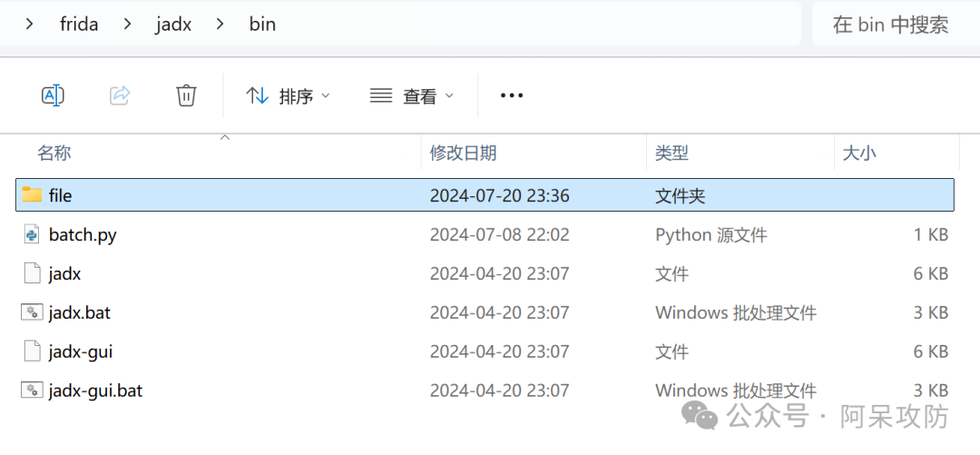The height and width of the screenshot is (455, 980).
Task: Sort by 修改日期 column header
Action: (463, 153)
